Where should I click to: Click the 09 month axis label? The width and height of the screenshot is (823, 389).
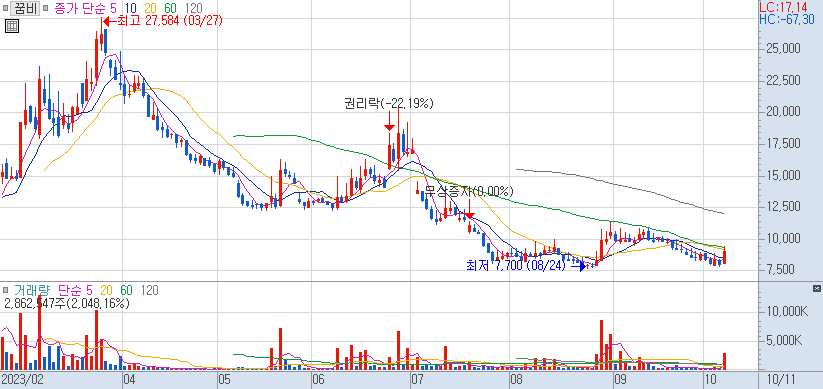pyautogui.click(x=621, y=380)
